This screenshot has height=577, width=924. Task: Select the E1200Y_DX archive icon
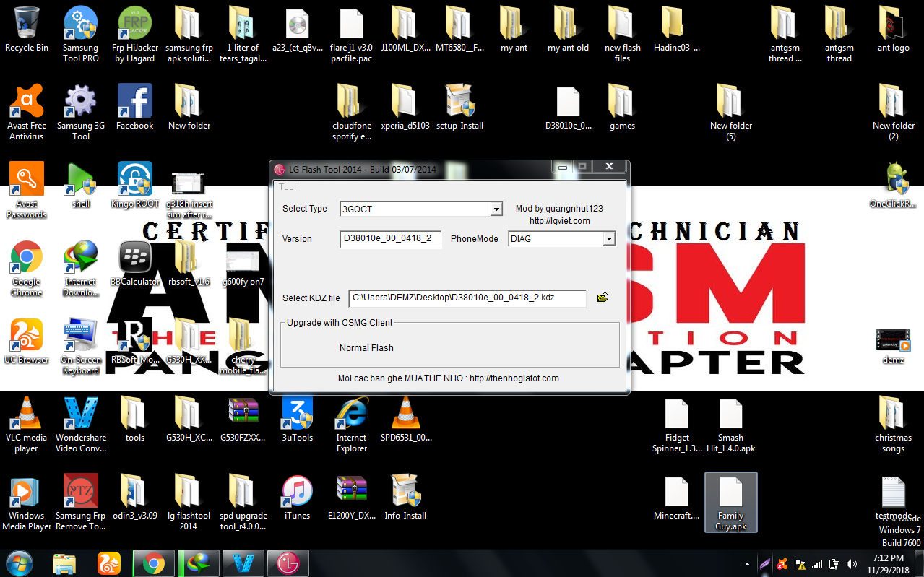click(352, 497)
